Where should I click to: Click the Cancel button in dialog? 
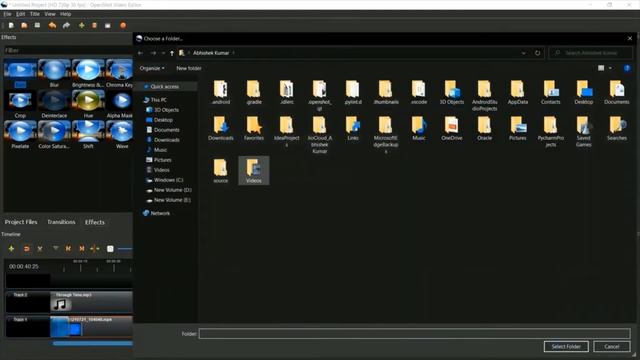[611, 347]
